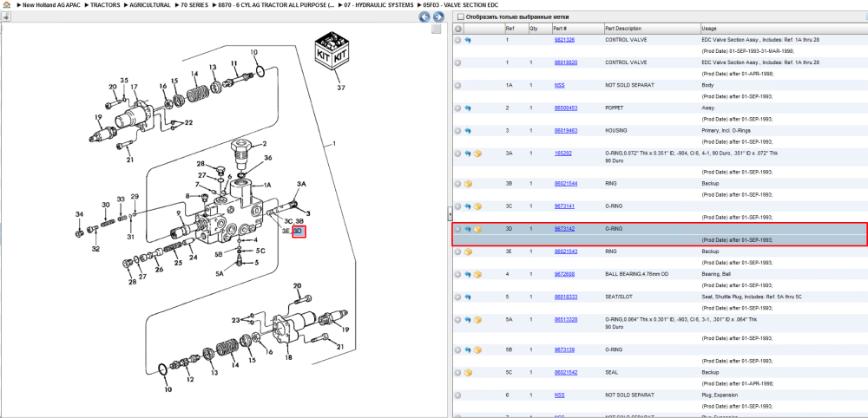Image resolution: width=868 pixels, height=418 pixels.
Task: Open part number link 9821326
Action: pos(564,40)
